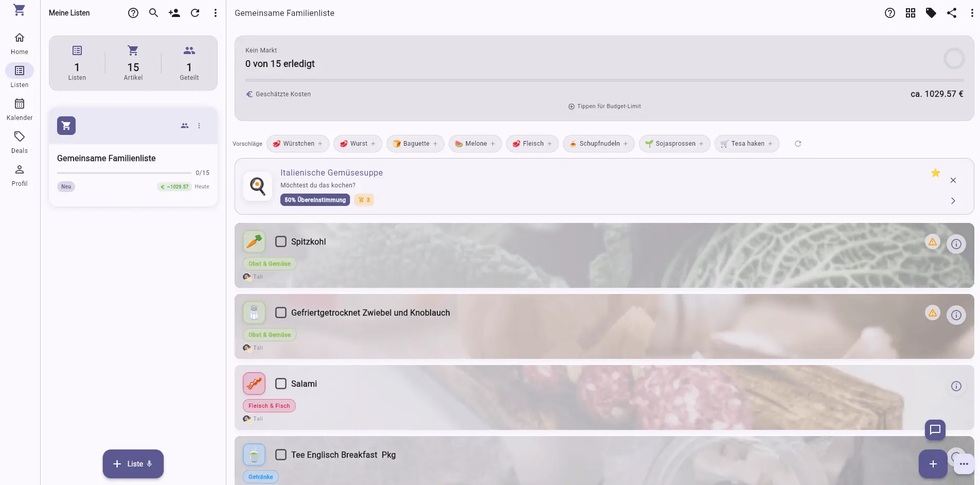980x485 pixels.
Task: Open help in Meine Listen header
Action: coord(133,13)
